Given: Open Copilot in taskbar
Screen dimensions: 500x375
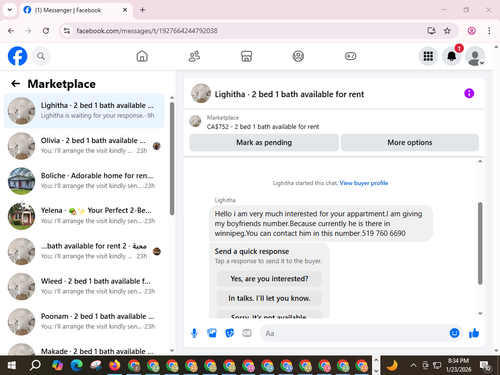Looking at the screenshot, I should click(x=57, y=366).
